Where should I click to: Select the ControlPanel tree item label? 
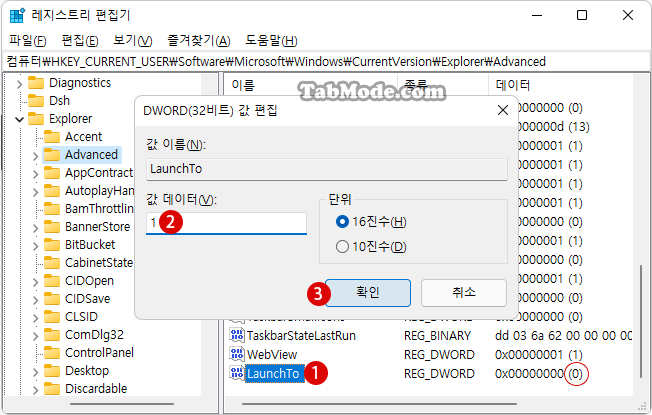pyautogui.click(x=99, y=353)
